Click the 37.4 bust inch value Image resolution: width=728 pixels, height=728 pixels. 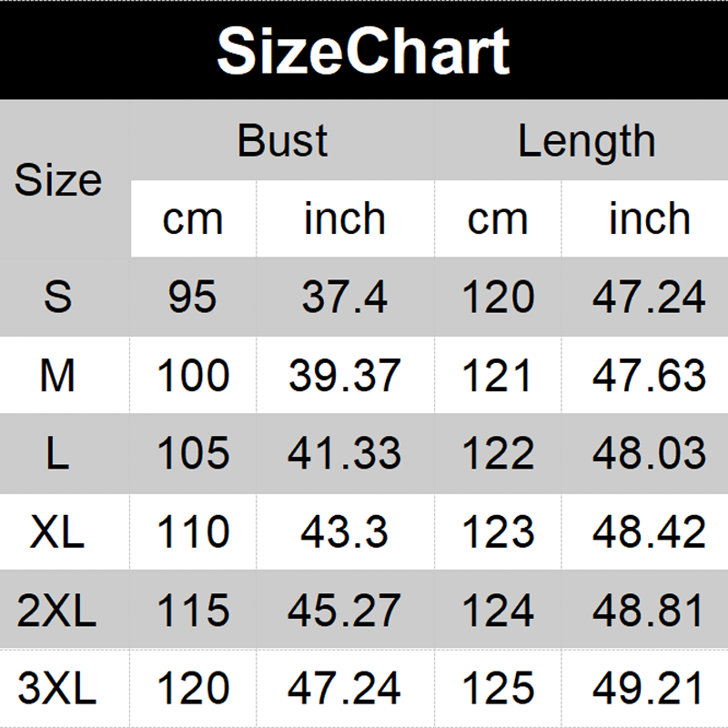tap(345, 298)
